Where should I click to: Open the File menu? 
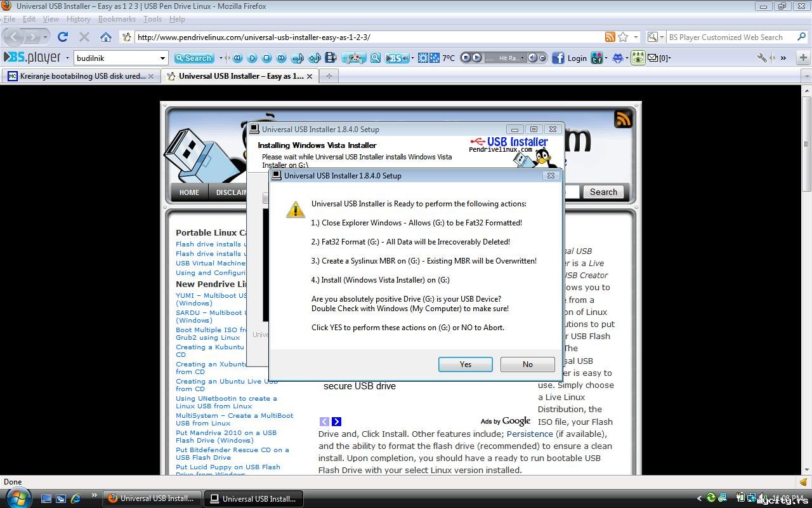coord(10,19)
